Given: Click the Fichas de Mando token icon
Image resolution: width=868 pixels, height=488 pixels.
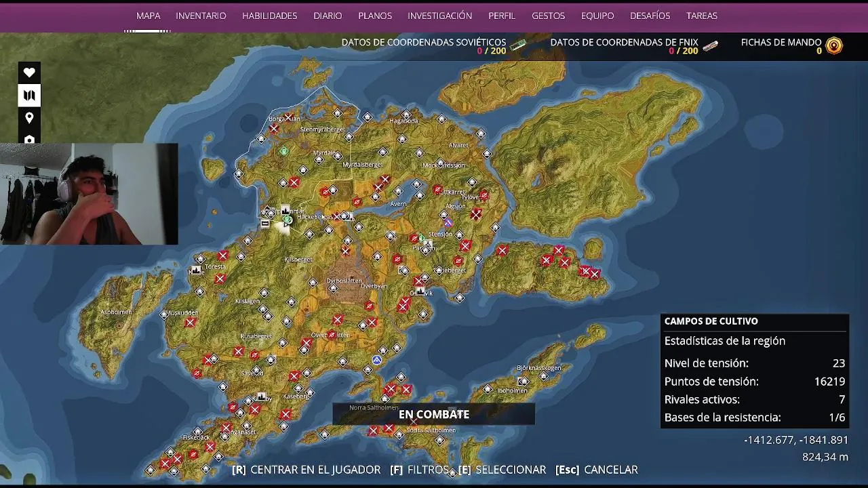Looking at the screenshot, I should [834, 45].
